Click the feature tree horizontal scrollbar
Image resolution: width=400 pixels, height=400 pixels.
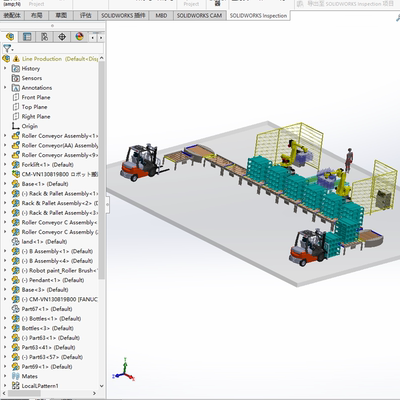click(x=23, y=393)
